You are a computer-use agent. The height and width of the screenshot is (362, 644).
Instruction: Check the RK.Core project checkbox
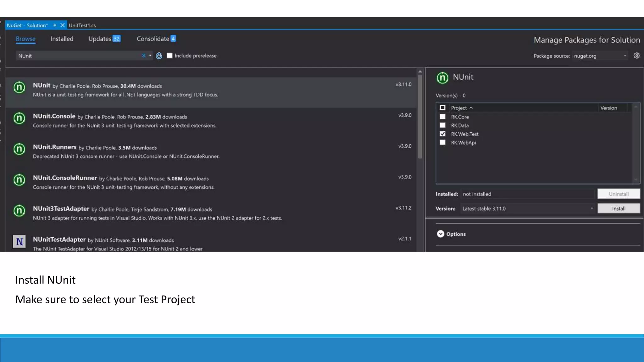tap(442, 117)
